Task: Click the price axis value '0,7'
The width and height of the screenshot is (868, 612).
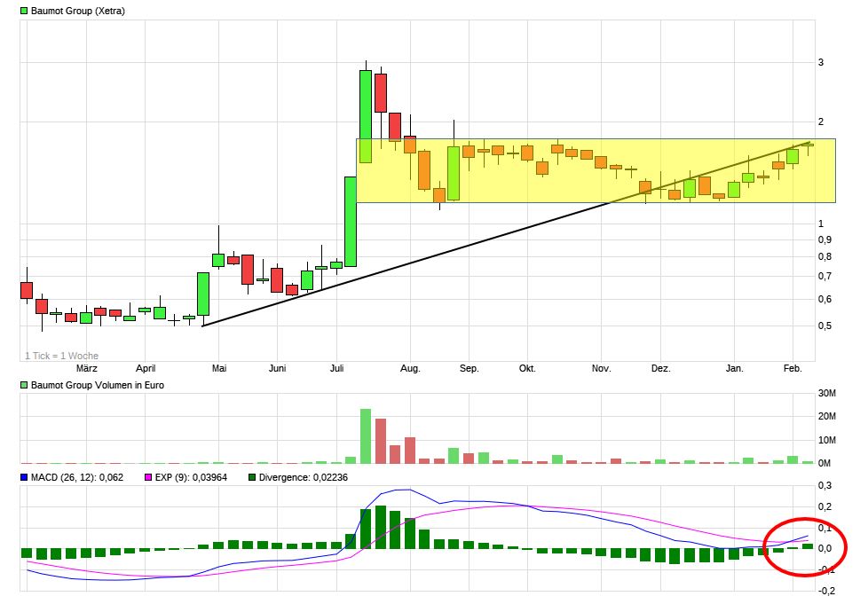Action: tap(825, 276)
